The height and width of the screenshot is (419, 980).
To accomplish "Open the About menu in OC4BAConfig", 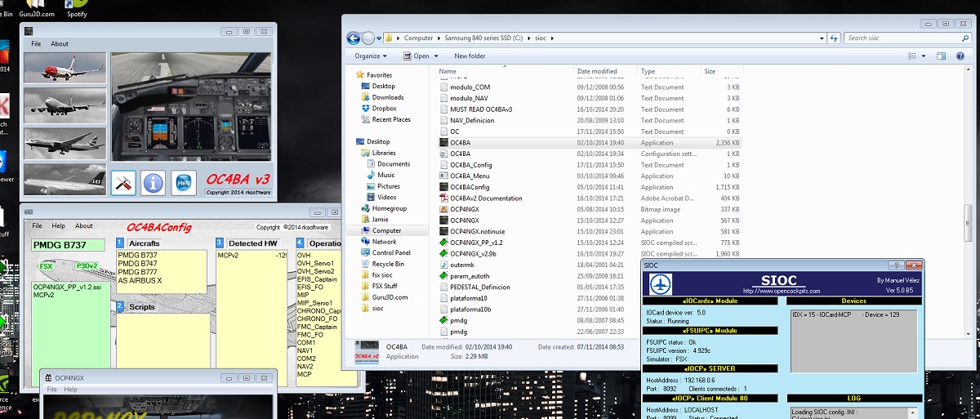I will tap(84, 226).
